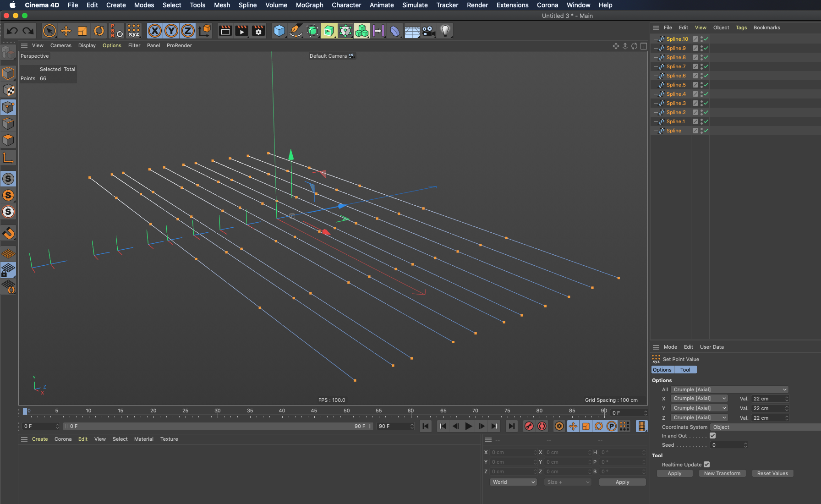821x504 pixels.
Task: Select the Rotate tool
Action: click(99, 31)
